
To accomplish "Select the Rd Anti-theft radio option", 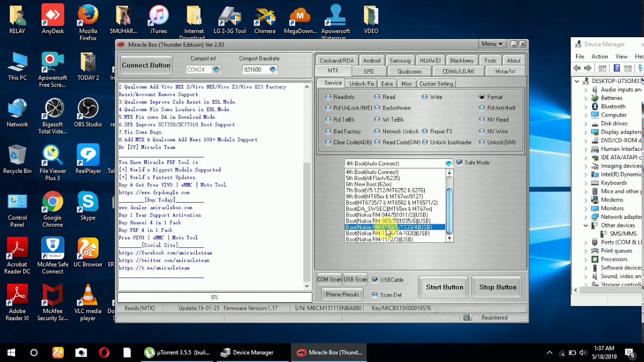I will (x=497, y=108).
